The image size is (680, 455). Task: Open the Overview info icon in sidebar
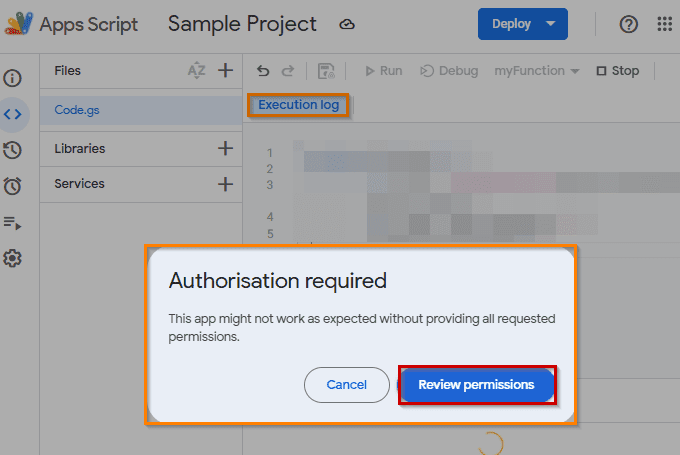(13, 78)
